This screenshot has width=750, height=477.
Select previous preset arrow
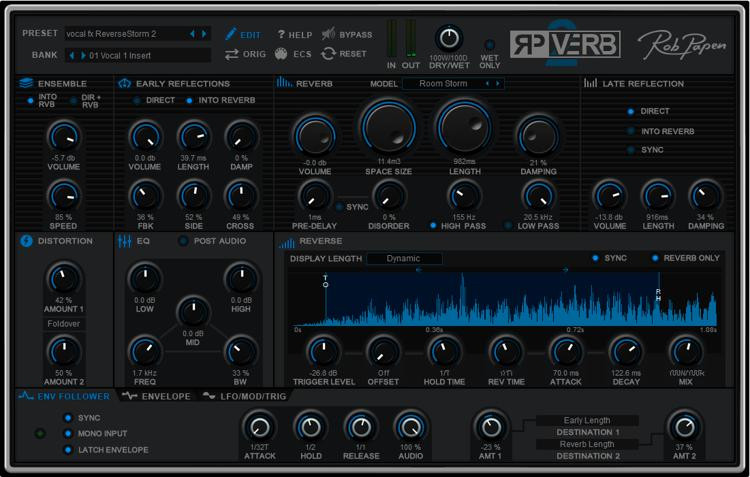point(192,33)
